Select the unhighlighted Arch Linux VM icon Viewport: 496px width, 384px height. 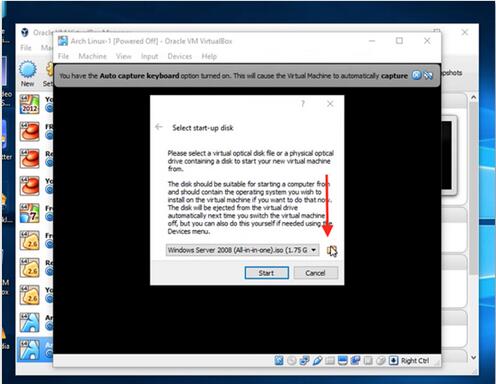click(x=29, y=323)
